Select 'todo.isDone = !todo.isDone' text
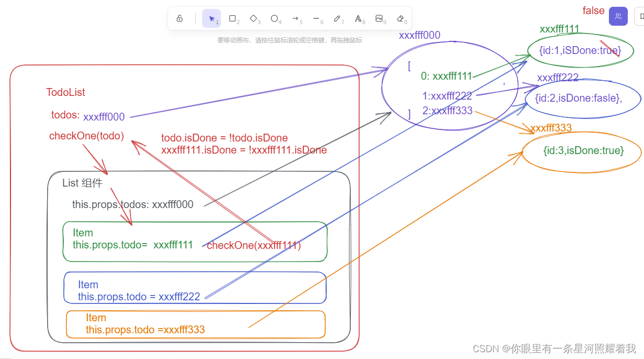Viewport: 644px width, 359px height. [225, 138]
